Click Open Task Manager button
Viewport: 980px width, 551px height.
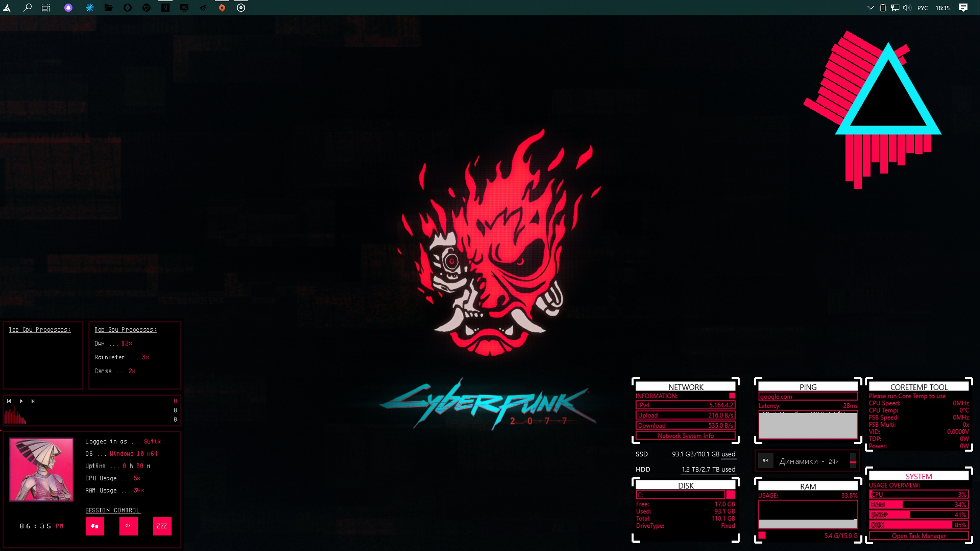(919, 536)
